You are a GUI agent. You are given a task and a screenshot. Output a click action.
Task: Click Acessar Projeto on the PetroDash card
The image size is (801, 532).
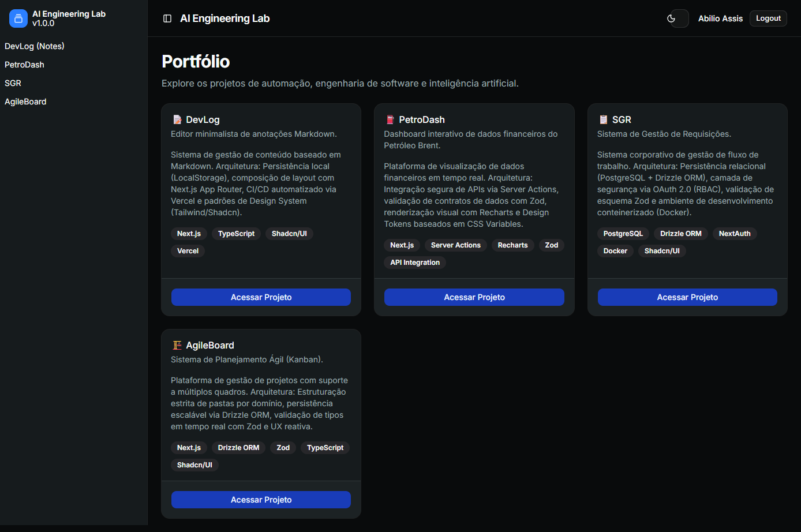474,297
